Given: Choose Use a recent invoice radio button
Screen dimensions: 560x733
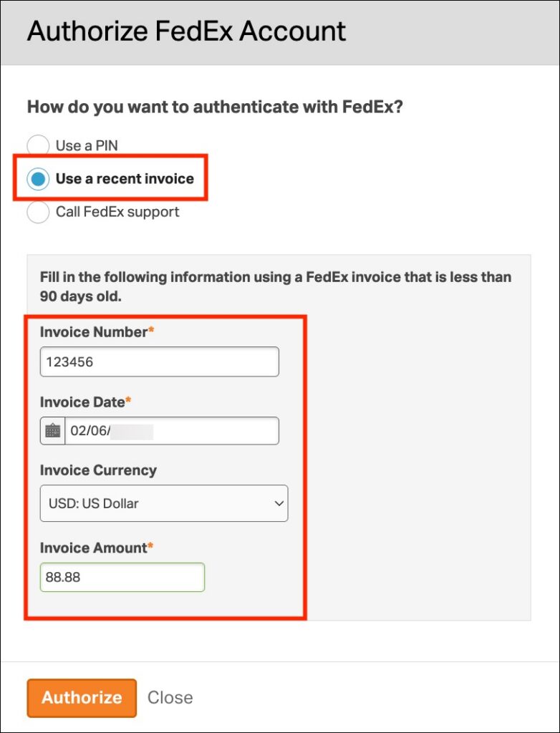Looking at the screenshot, I should tap(38, 178).
